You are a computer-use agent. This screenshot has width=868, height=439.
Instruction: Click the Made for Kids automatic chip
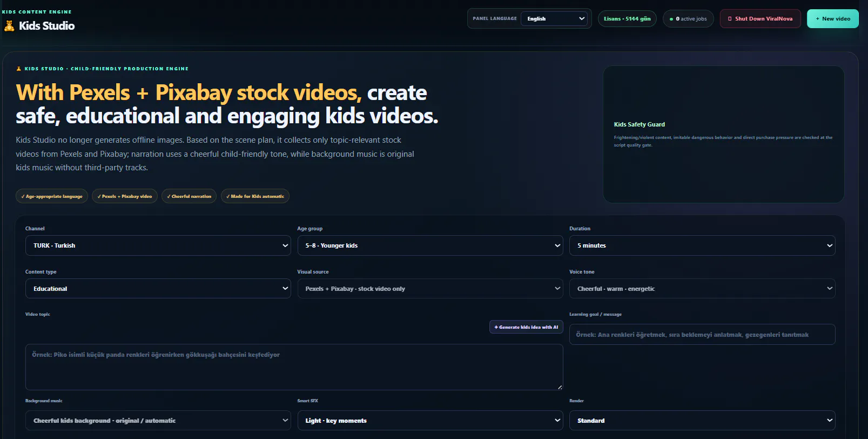tap(255, 196)
